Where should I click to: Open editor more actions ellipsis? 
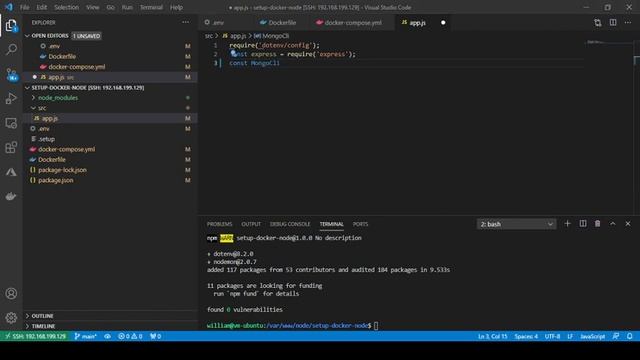[628, 23]
